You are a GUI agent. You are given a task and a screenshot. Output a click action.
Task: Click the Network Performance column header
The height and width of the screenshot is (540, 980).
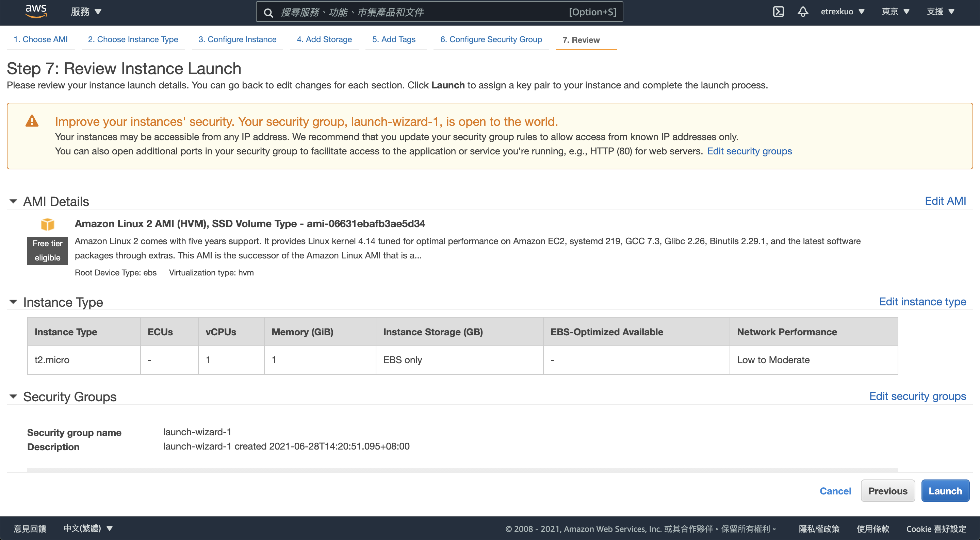pyautogui.click(x=814, y=332)
